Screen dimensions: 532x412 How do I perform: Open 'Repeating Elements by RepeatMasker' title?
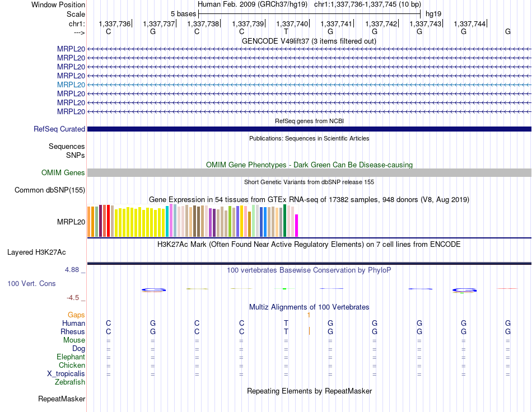[x=309, y=391]
